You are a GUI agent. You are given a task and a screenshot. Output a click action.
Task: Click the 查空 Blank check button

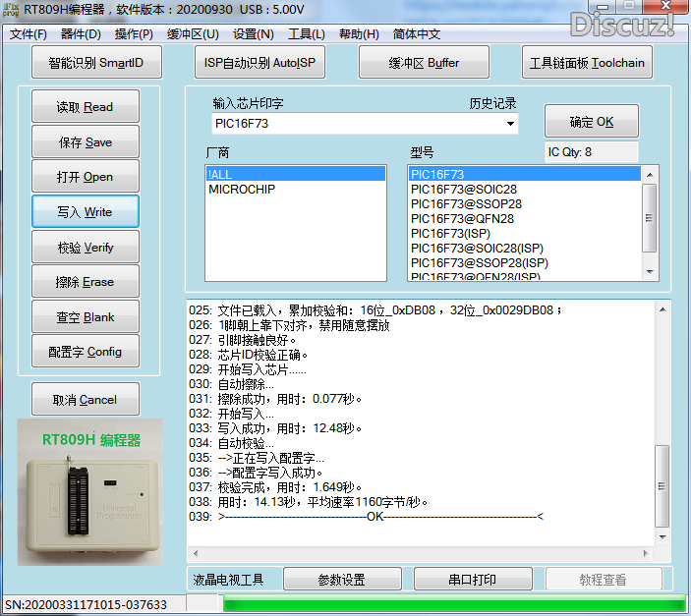coord(86,316)
